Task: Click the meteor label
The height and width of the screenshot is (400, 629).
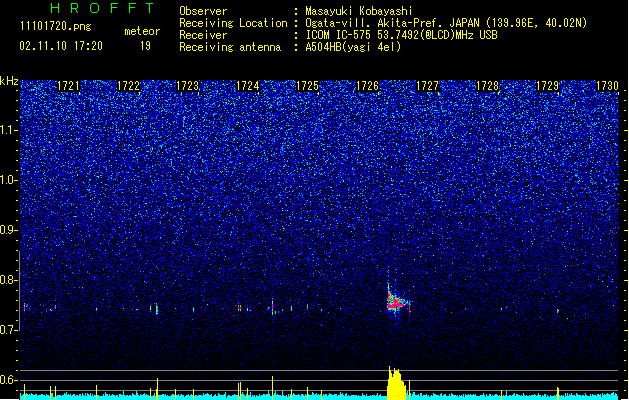Action: (x=142, y=31)
